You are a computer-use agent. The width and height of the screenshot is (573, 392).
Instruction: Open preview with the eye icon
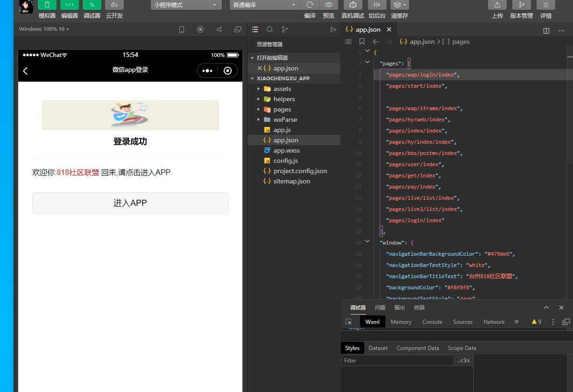tap(329, 5)
